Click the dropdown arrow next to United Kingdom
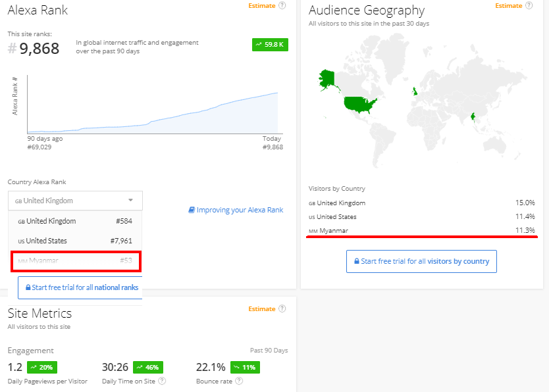The width and height of the screenshot is (549, 392). point(130,201)
